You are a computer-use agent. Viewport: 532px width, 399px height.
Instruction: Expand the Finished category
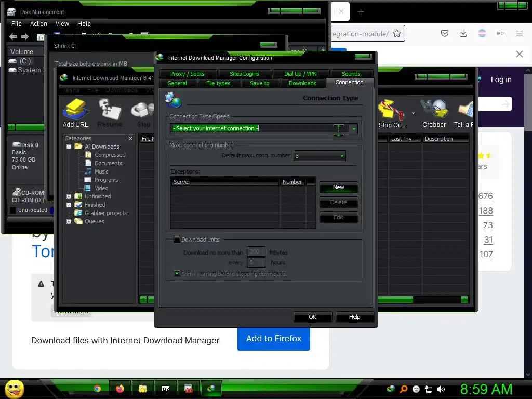69,205
